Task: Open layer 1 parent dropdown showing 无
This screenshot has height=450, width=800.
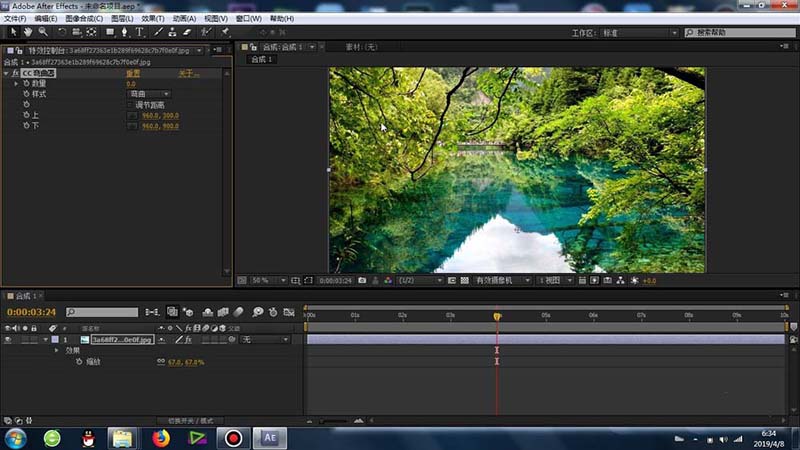Action: [x=265, y=340]
